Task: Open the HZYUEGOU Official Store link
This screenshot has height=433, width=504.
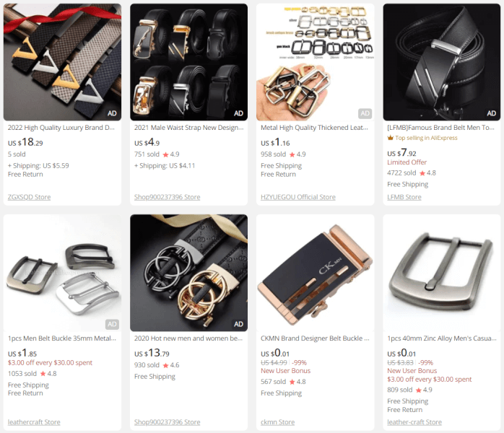Action: pos(298,197)
